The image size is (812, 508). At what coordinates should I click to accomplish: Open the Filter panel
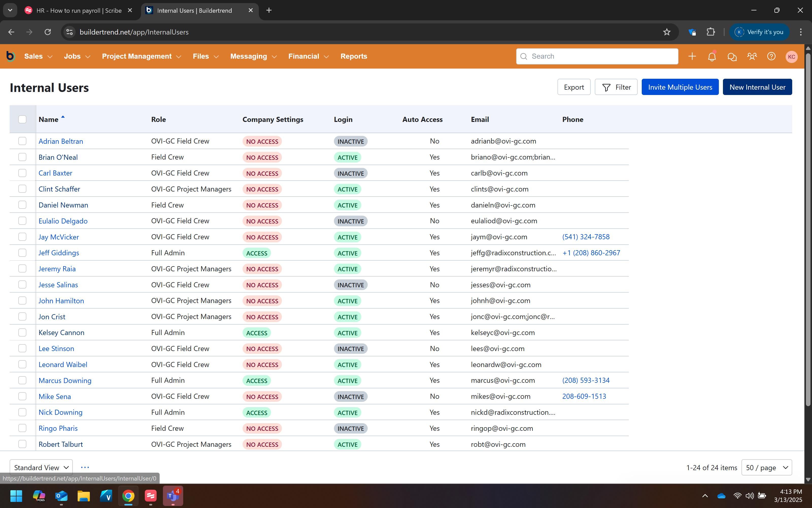(x=616, y=87)
